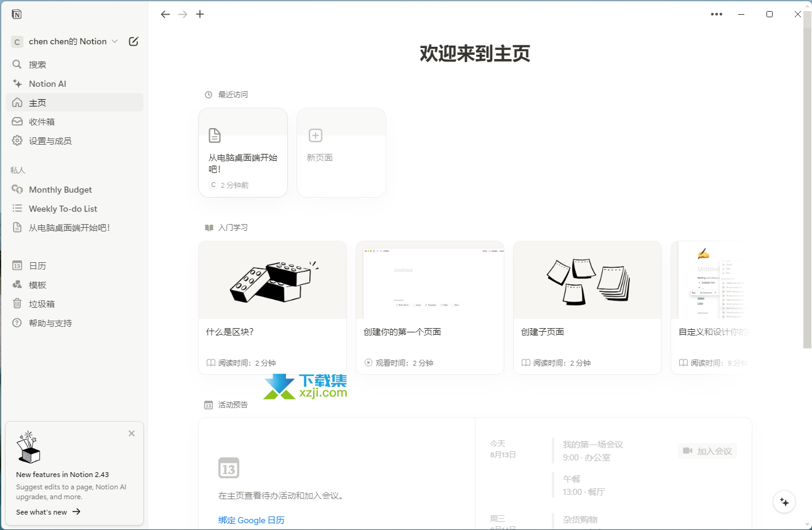Click the 活动预告 section label

point(233,405)
